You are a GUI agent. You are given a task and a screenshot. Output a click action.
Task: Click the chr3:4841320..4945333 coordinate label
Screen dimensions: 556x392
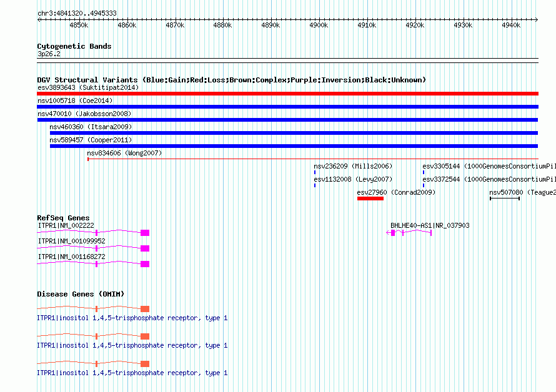pos(77,13)
